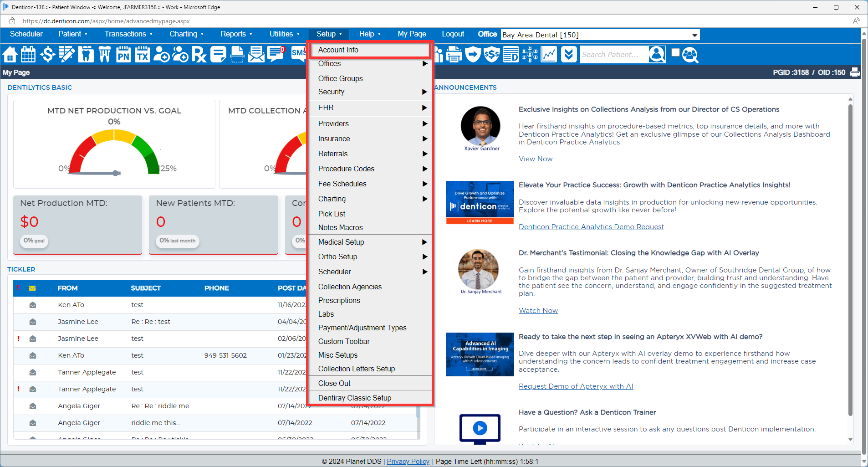Click the people network icon
The width and height of the screenshot is (868, 467).
530,55
